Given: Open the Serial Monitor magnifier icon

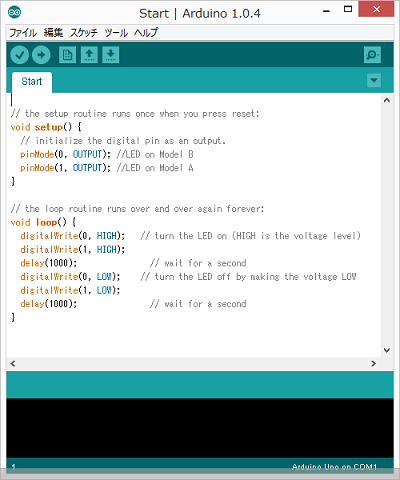Looking at the screenshot, I should (x=372, y=55).
